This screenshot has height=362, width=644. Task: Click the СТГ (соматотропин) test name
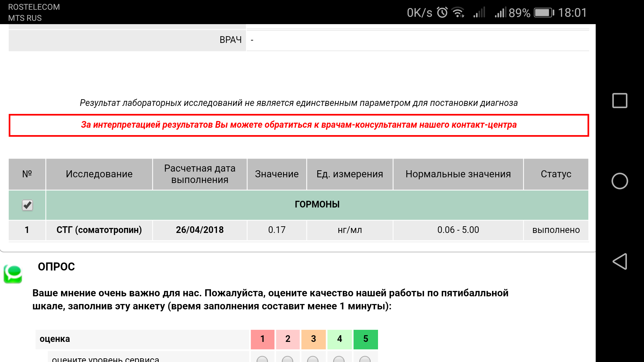99,230
